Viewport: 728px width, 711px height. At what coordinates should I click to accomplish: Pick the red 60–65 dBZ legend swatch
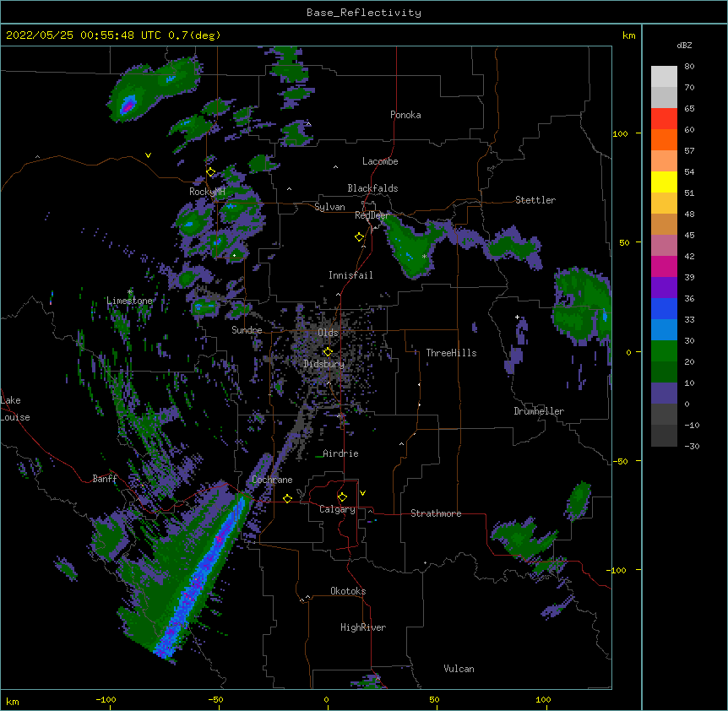pos(664,119)
